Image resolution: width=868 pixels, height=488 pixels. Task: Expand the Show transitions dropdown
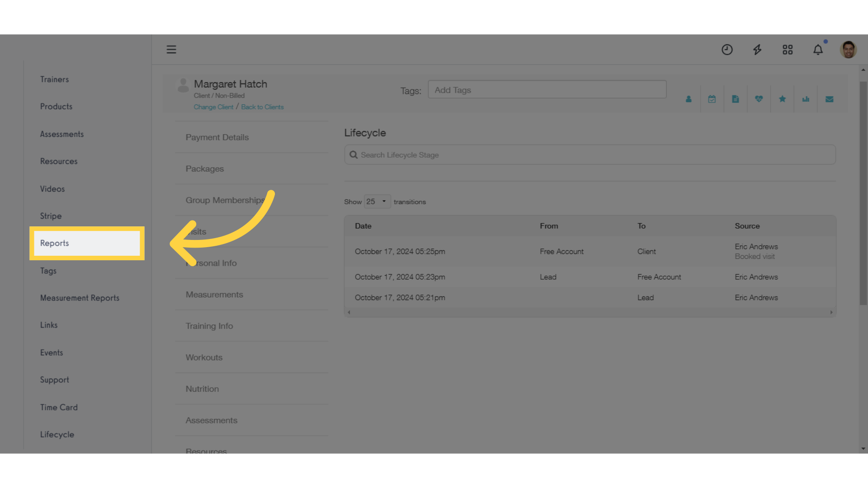376,201
